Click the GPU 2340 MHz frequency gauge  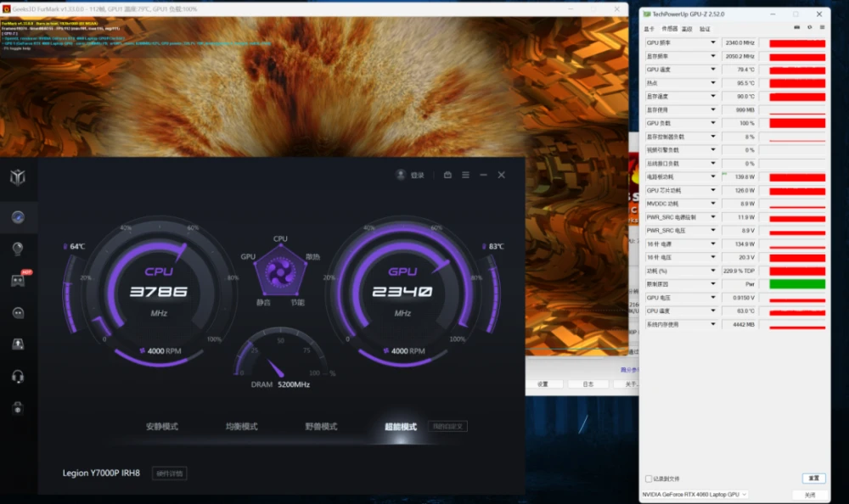tap(402, 292)
